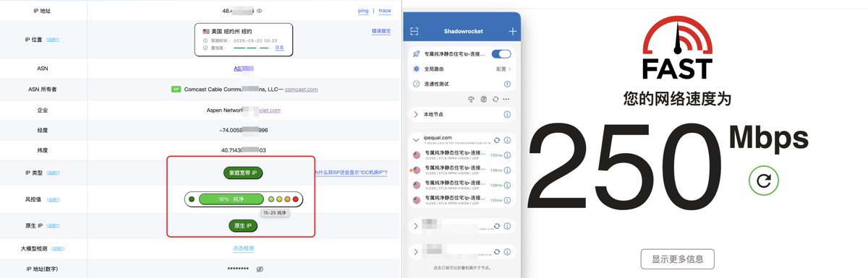Tap the info icon of the first blurred group
Image resolution: width=868 pixels, height=278 pixels.
click(x=508, y=226)
